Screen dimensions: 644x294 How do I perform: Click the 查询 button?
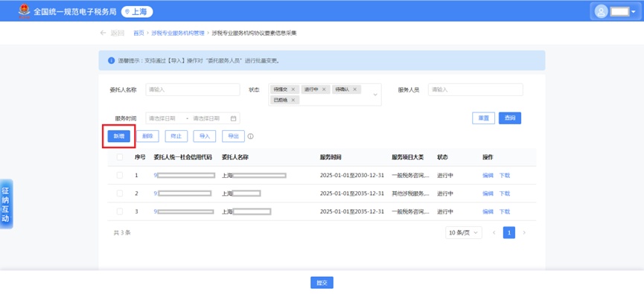pyautogui.click(x=510, y=118)
